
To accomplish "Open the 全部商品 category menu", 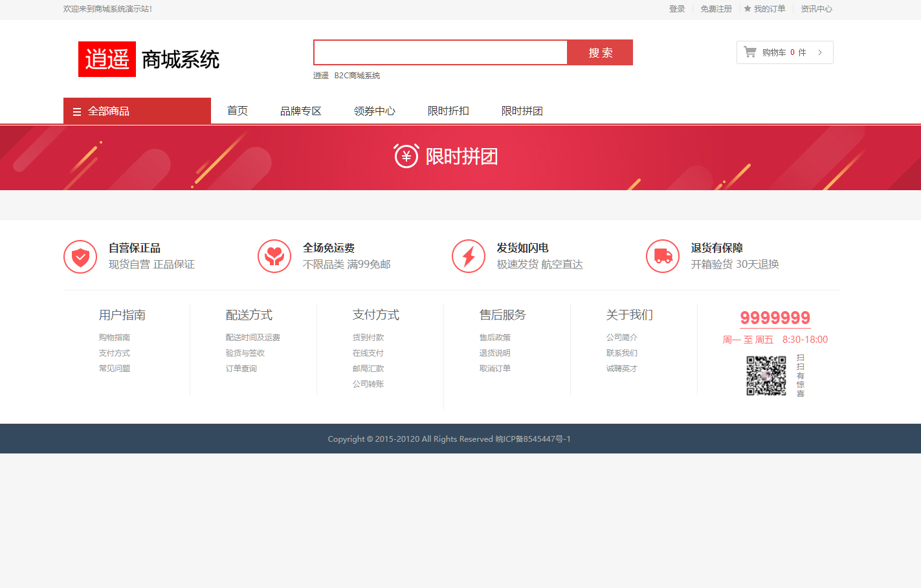I will pos(137,111).
